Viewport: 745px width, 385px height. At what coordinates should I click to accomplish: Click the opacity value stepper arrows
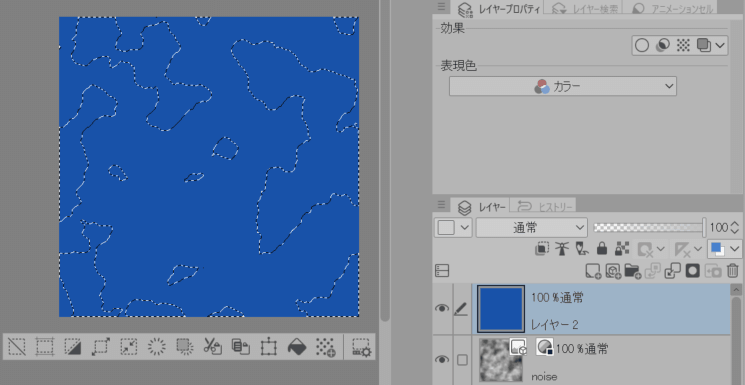point(736,228)
